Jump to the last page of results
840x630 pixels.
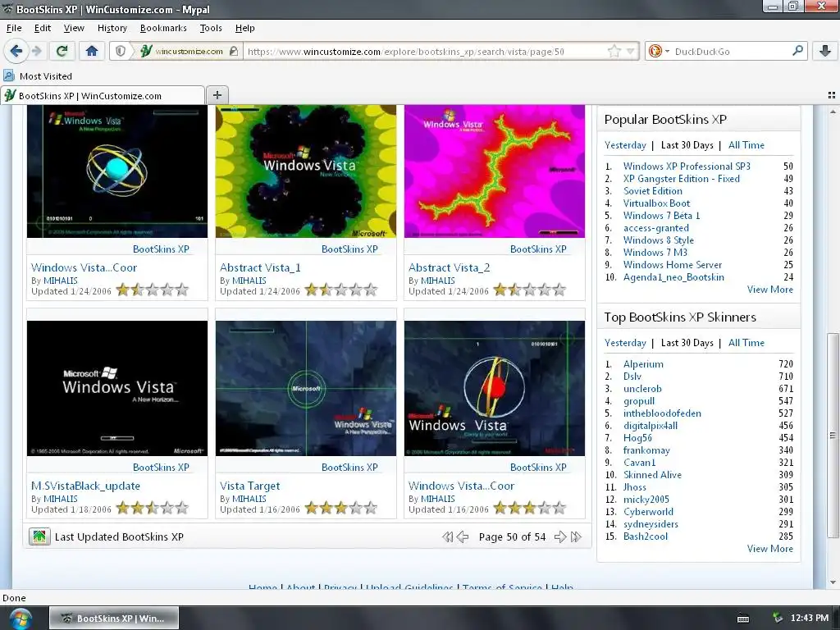pos(577,536)
